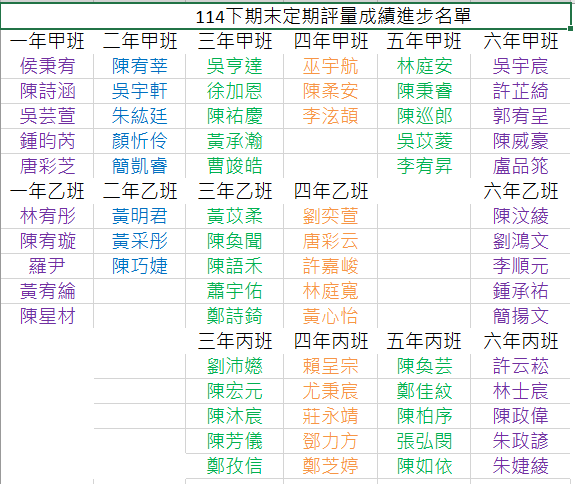The image size is (575, 484).
Task: Select the cell containing 林庭安
Action: [424, 66]
